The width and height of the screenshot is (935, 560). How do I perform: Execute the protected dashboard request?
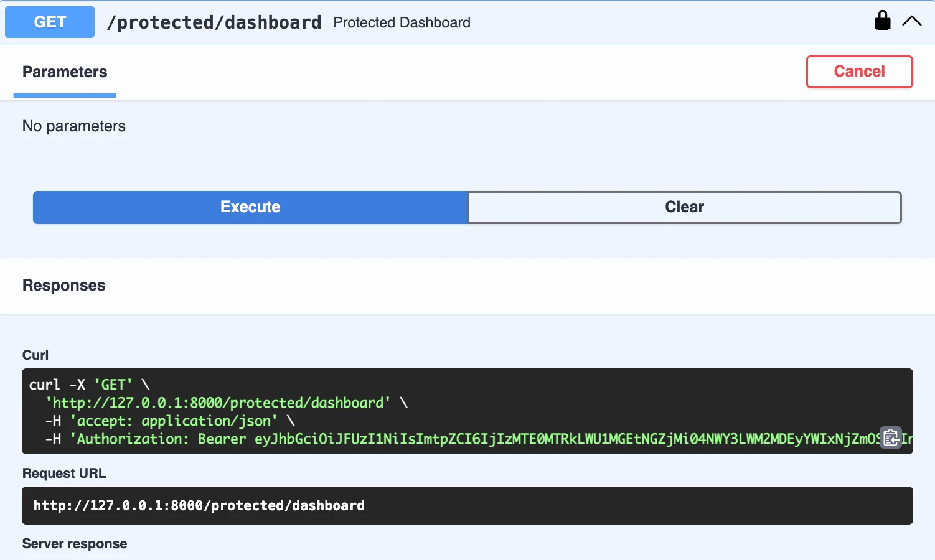coord(250,207)
